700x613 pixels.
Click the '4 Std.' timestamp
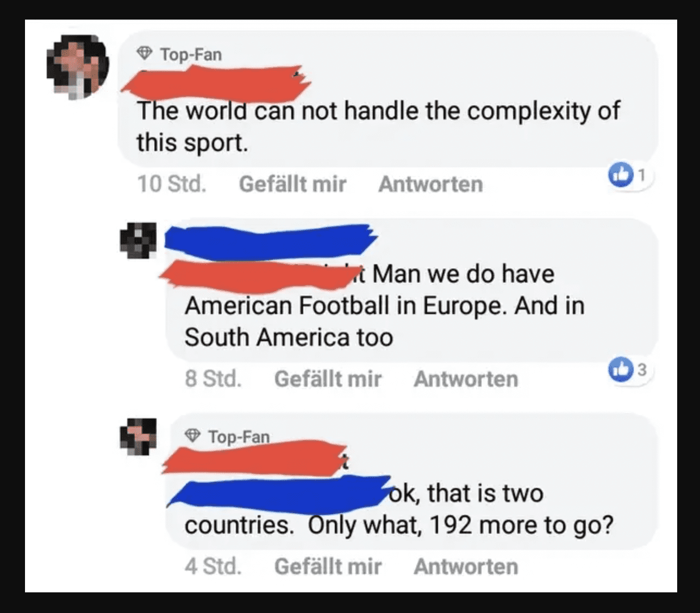click(x=213, y=566)
